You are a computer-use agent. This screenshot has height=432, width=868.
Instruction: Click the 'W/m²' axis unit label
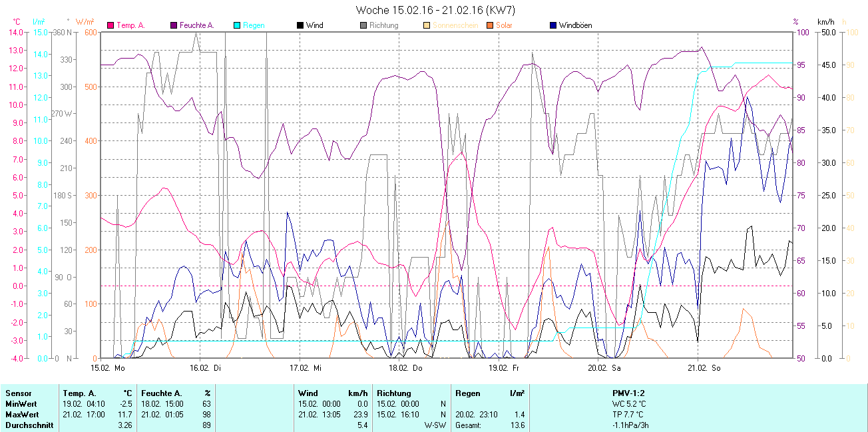85,22
